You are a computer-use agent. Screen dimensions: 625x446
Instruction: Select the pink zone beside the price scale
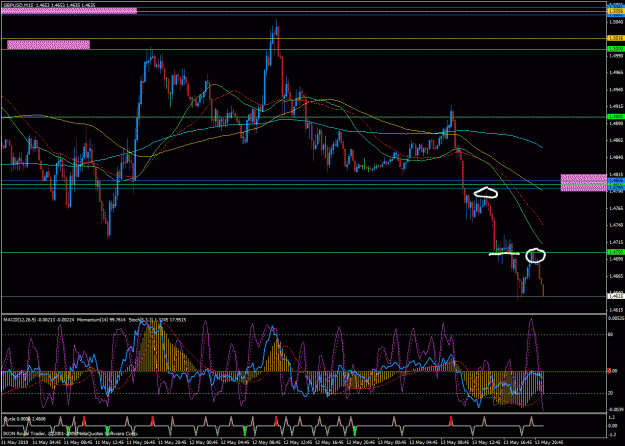(x=584, y=183)
